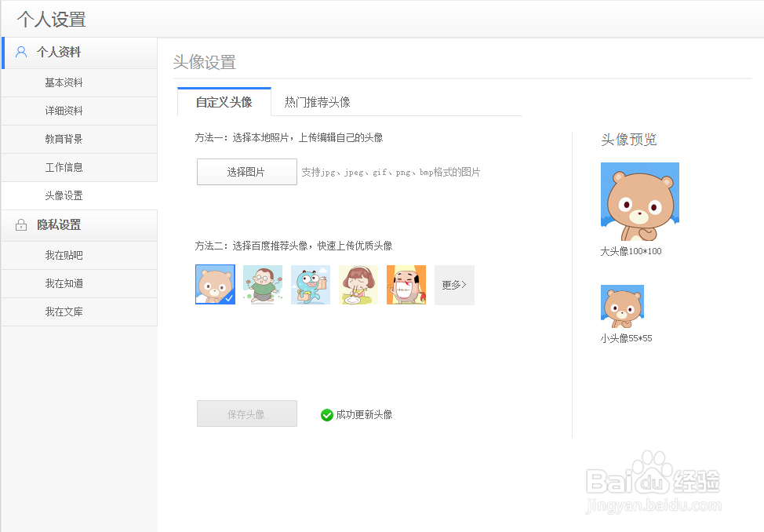Click the 成功更新头像 status text

[364, 414]
